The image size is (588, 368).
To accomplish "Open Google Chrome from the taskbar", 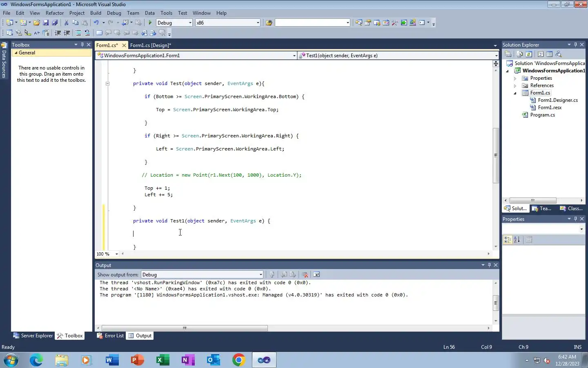I will 239,360.
